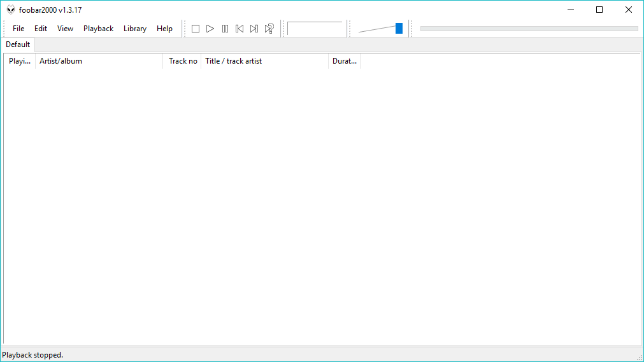Viewport: 644px width, 362px height.
Task: Play a random track
Action: click(x=269, y=29)
